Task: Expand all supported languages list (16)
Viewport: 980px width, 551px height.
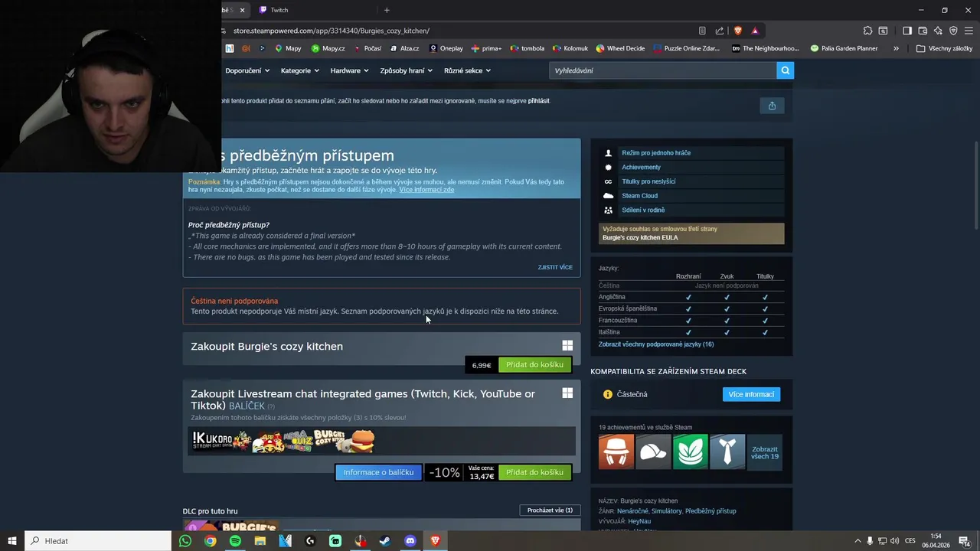Action: click(x=656, y=344)
